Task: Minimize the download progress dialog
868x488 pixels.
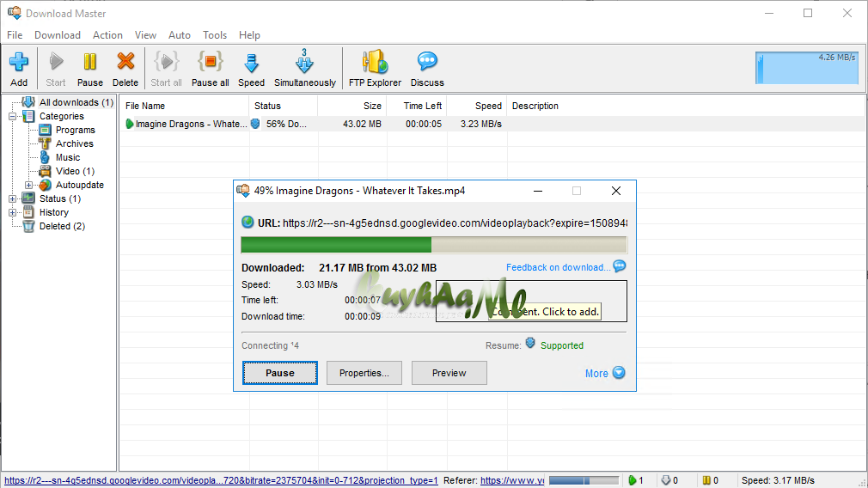Action: 537,191
